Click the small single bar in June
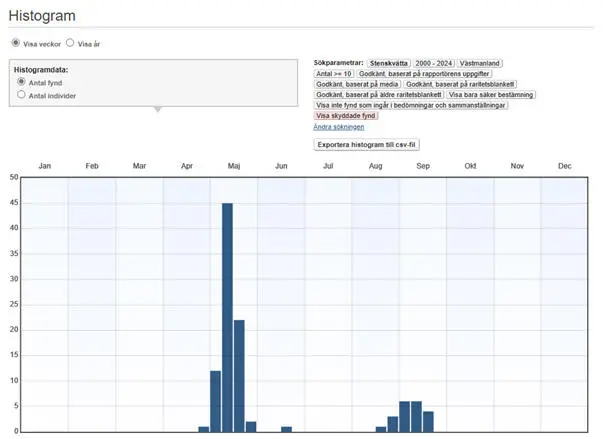This screenshot has width=603, height=439. click(286, 429)
